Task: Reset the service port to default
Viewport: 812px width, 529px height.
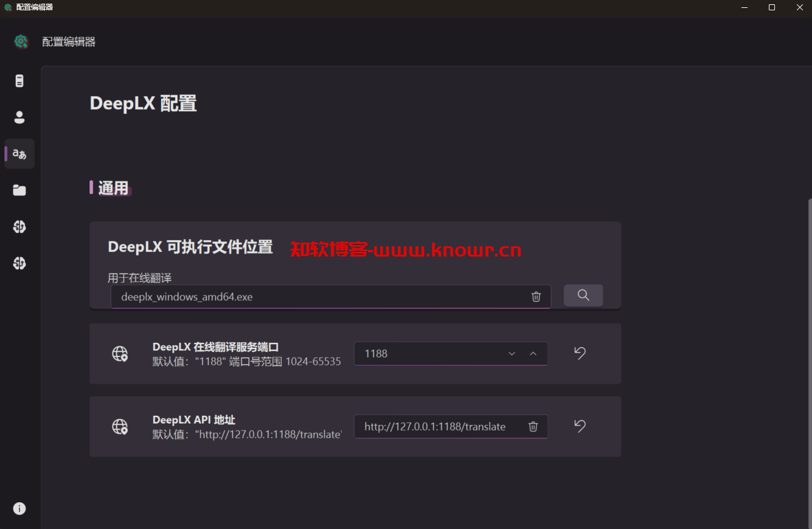Action: [580, 353]
